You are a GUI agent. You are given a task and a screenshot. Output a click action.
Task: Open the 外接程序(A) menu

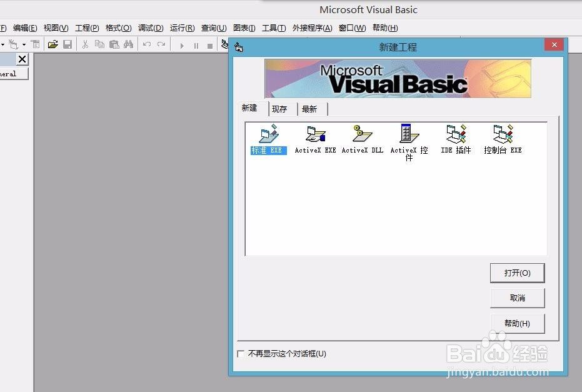[x=312, y=28]
